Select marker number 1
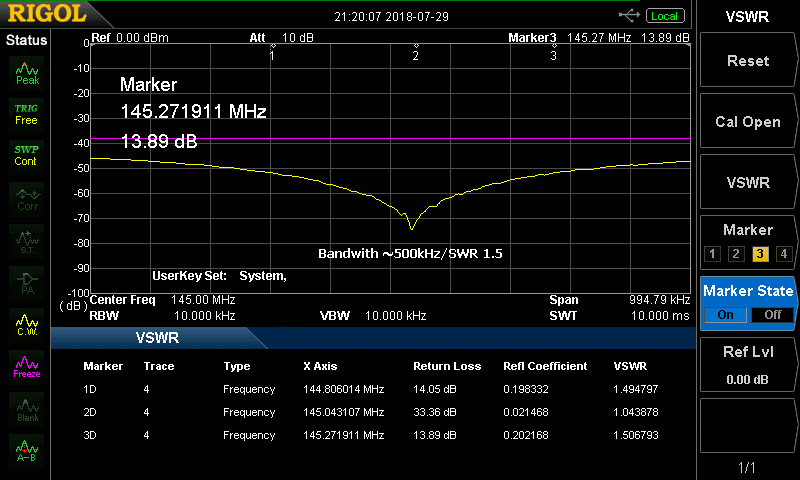The width and height of the screenshot is (800, 480). point(712,254)
